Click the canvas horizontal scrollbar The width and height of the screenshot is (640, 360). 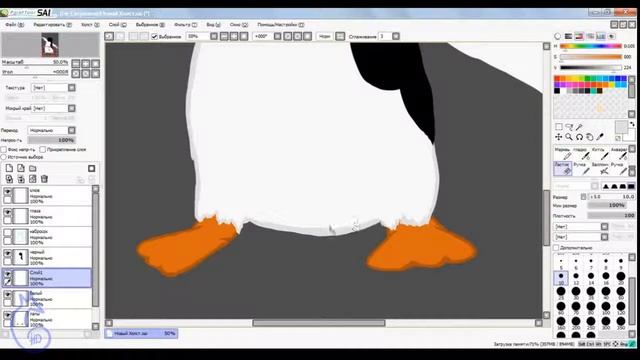pos(319,323)
